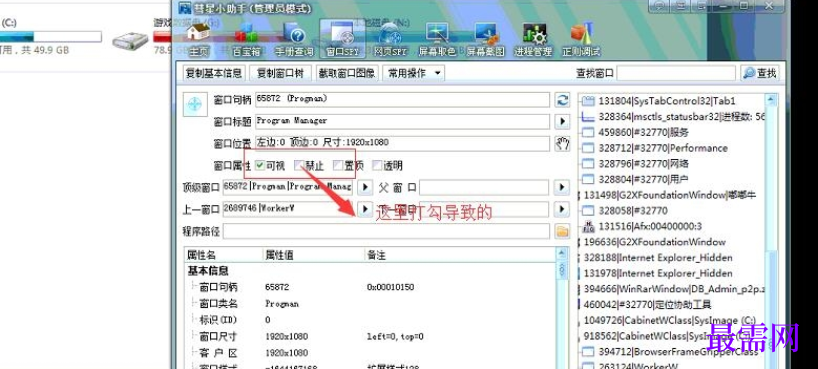This screenshot has height=369, width=818.
Task: Click 截取窗口图像 button
Action: [x=347, y=73]
